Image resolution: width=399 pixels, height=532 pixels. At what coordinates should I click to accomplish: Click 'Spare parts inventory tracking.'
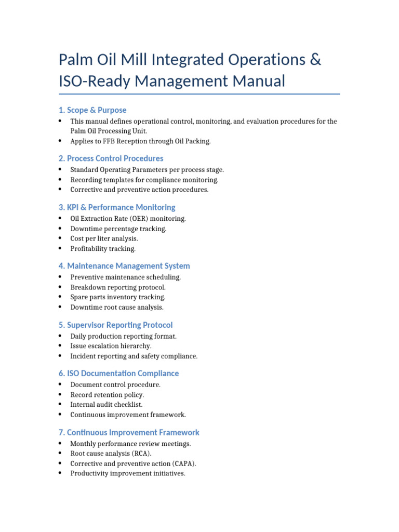[x=118, y=297]
